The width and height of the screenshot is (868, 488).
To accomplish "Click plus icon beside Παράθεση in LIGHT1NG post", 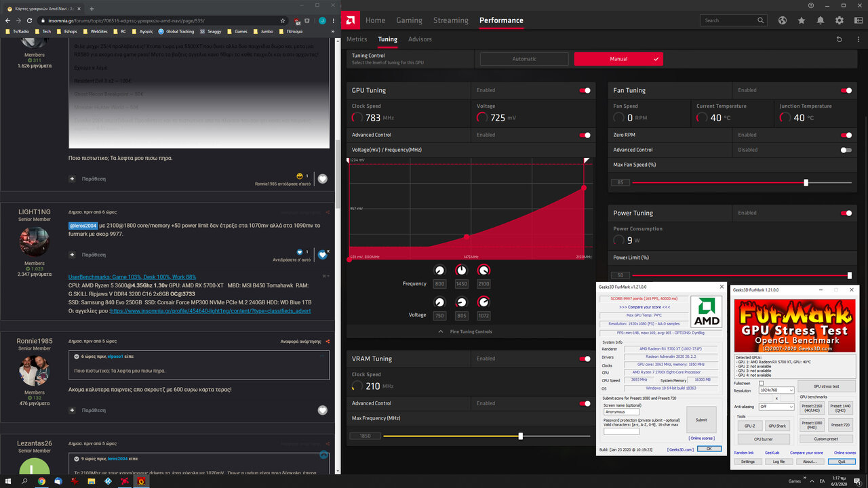I will 72,255.
